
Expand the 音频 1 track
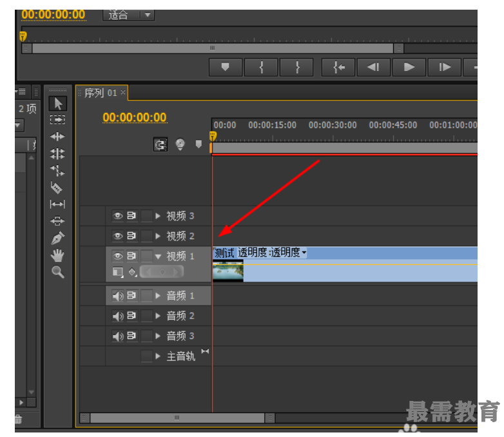pos(158,295)
